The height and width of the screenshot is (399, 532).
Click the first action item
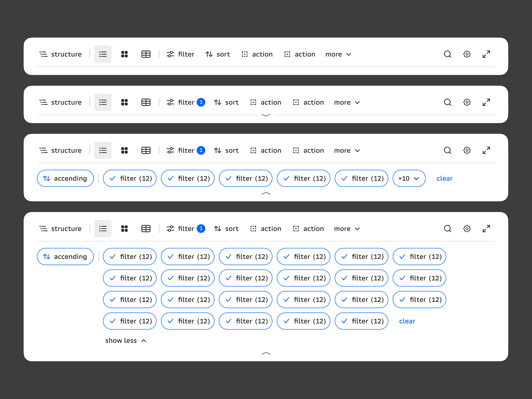click(x=257, y=54)
